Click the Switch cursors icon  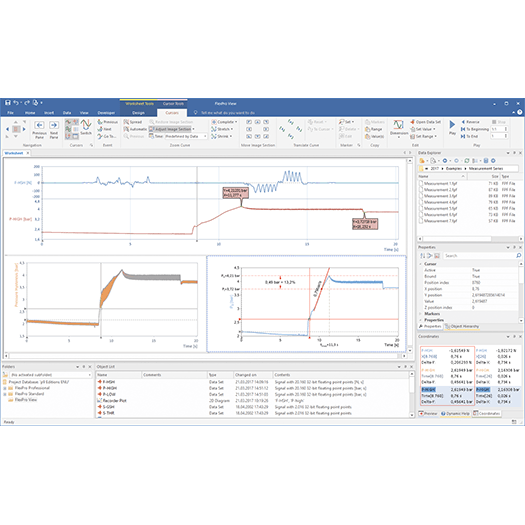[x=86, y=127]
